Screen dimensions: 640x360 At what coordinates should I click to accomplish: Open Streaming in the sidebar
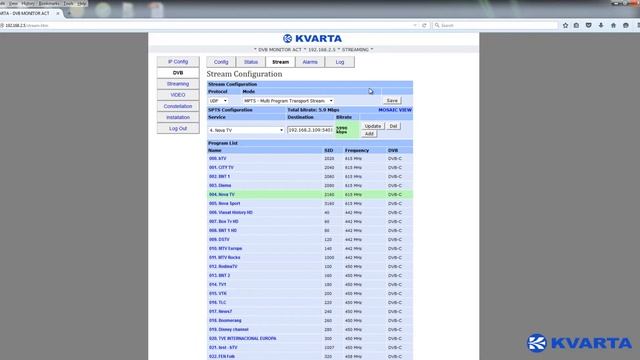tap(178, 84)
